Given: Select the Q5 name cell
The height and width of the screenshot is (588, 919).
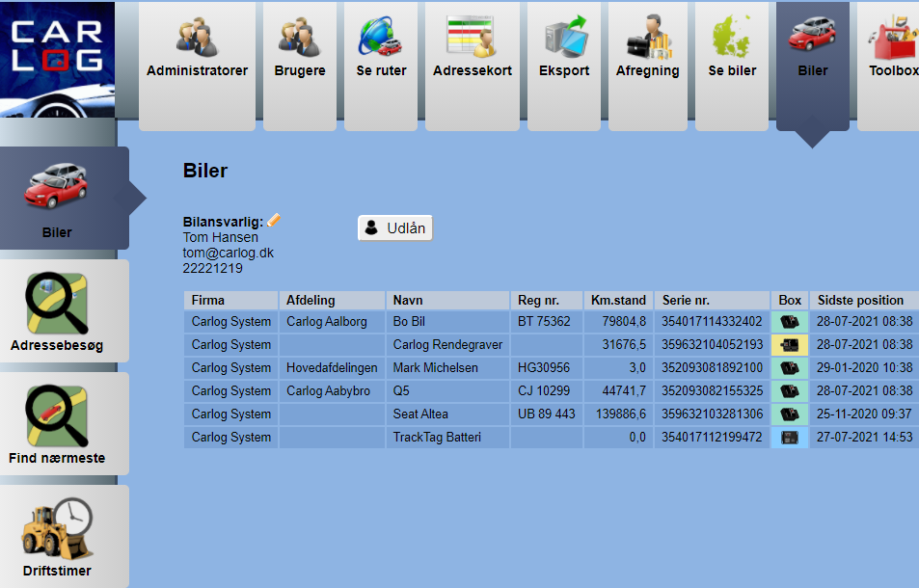Looking at the screenshot, I should [x=447, y=390].
